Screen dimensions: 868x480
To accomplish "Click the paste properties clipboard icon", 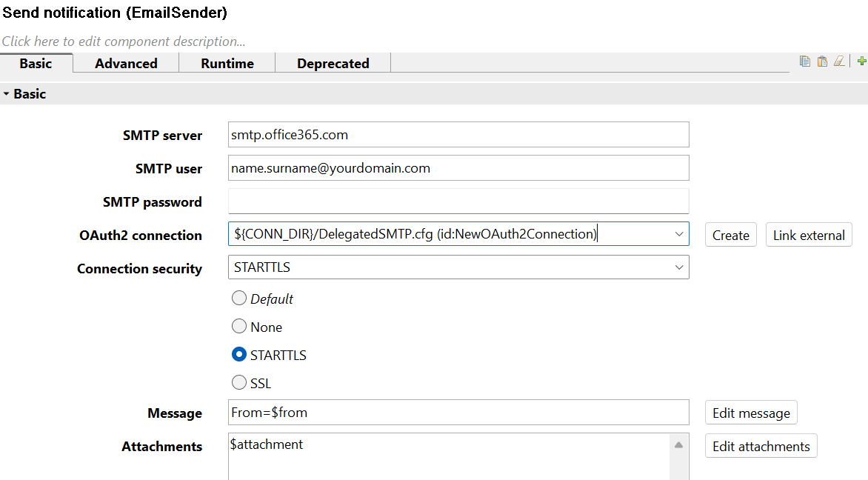I will [x=822, y=61].
